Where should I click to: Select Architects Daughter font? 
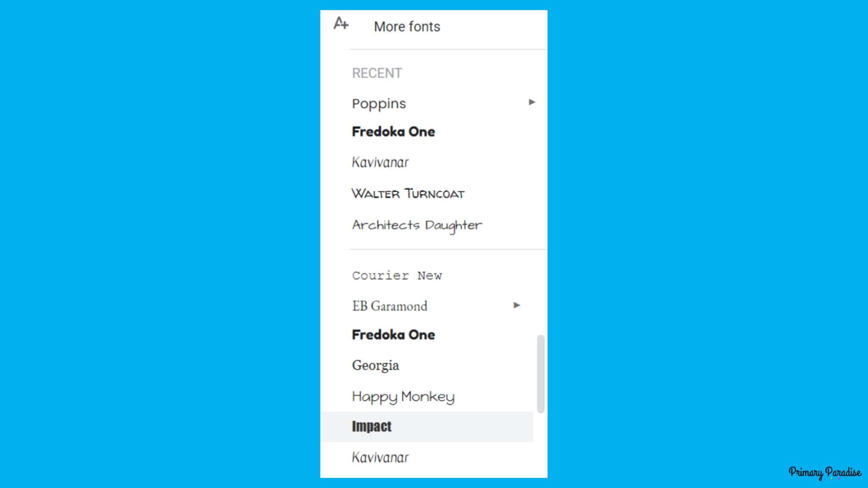pyautogui.click(x=417, y=225)
